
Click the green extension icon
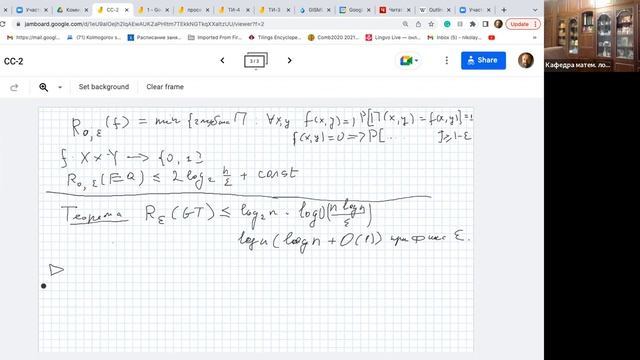point(447,24)
